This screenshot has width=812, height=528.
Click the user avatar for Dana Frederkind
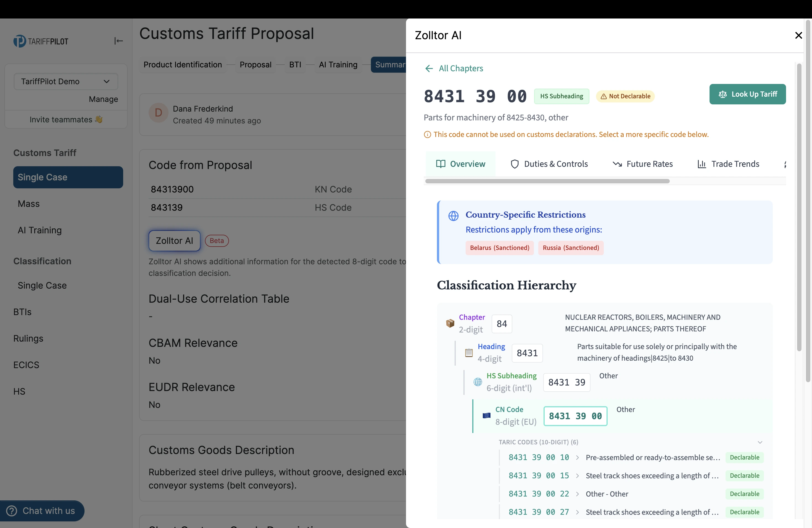(x=158, y=113)
